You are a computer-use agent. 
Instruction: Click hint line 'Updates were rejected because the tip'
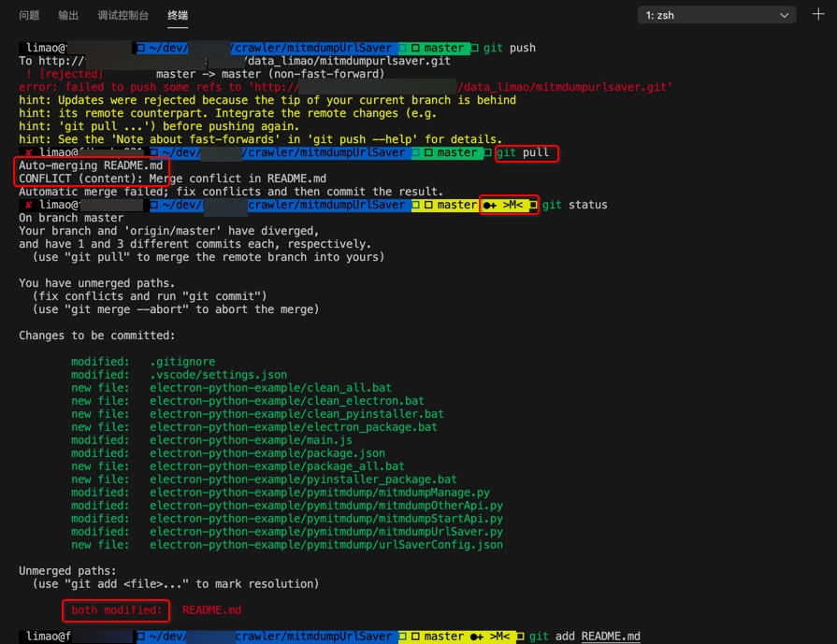pos(267,100)
